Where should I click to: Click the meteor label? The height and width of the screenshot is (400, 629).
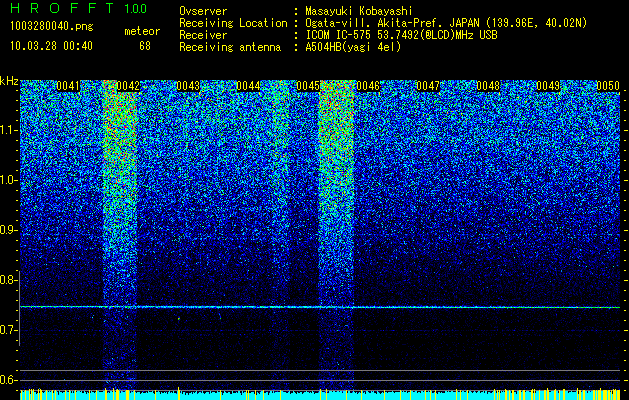pos(142,31)
